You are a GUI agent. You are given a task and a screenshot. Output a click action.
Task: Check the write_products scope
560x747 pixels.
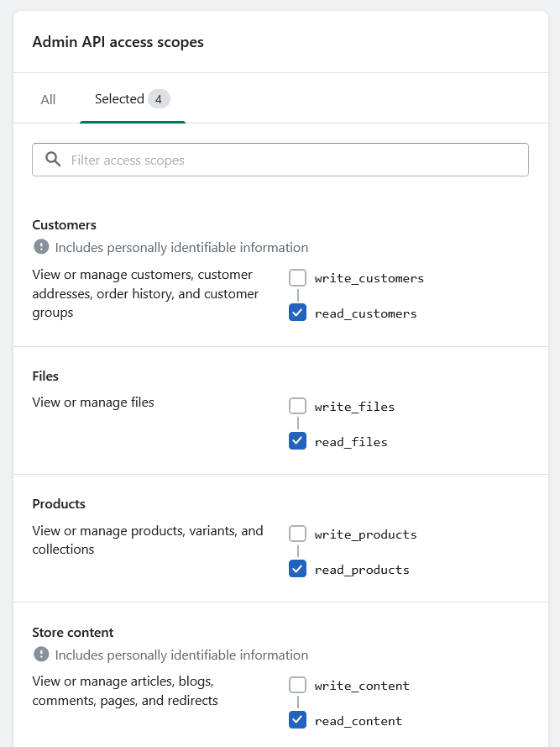click(297, 534)
